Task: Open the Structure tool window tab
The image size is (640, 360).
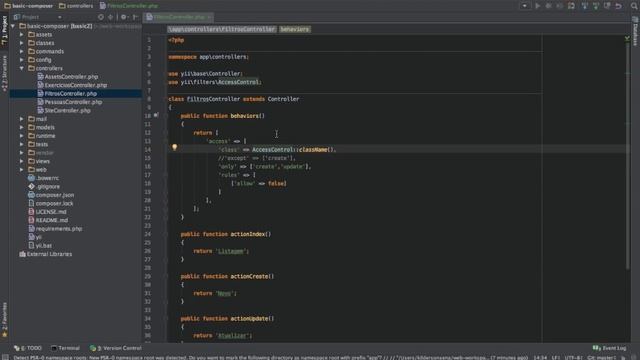Action: 4,73
